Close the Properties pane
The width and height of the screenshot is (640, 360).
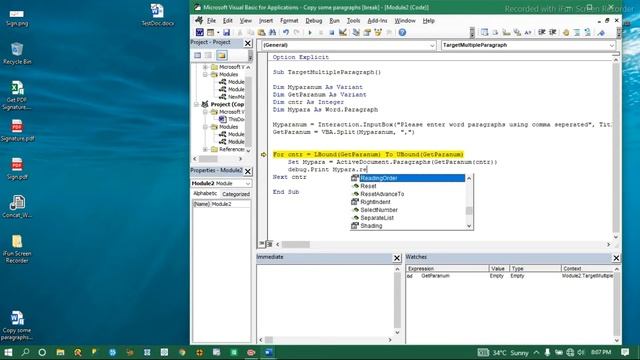248,171
